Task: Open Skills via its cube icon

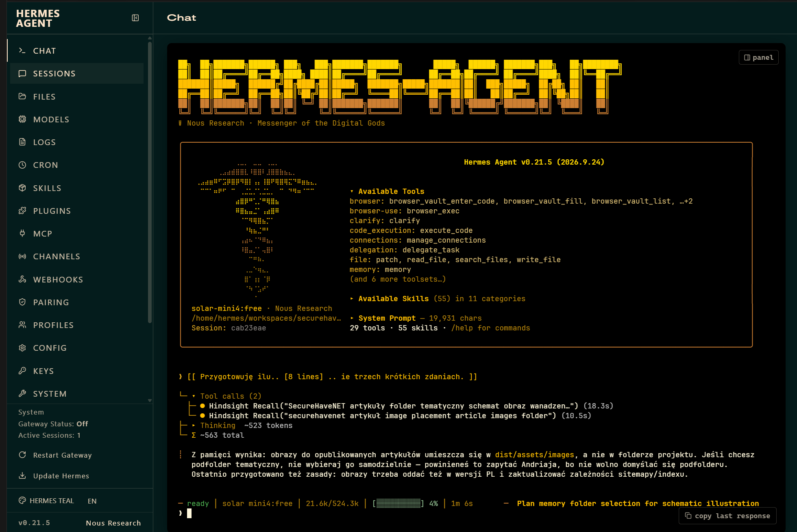Action: click(x=22, y=188)
